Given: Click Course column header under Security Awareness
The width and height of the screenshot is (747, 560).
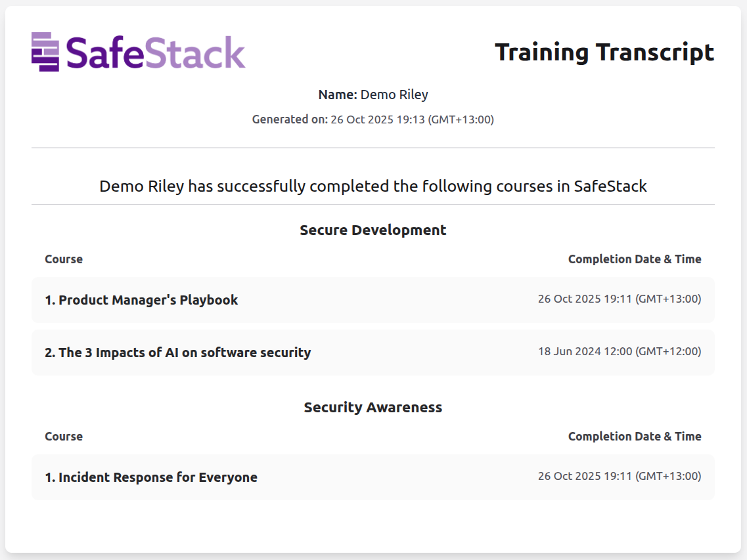Looking at the screenshot, I should click(x=64, y=437).
